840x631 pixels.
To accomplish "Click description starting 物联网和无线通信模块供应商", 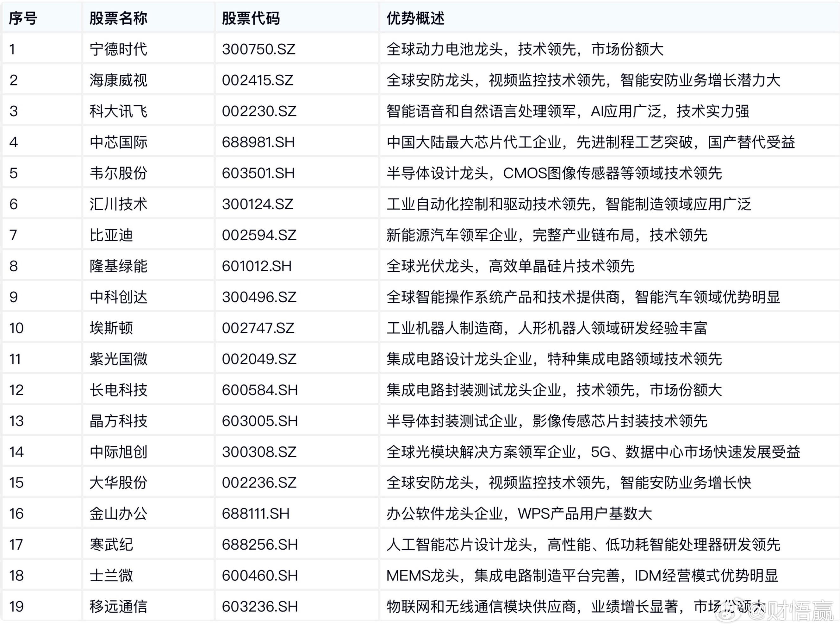I will [x=576, y=607].
